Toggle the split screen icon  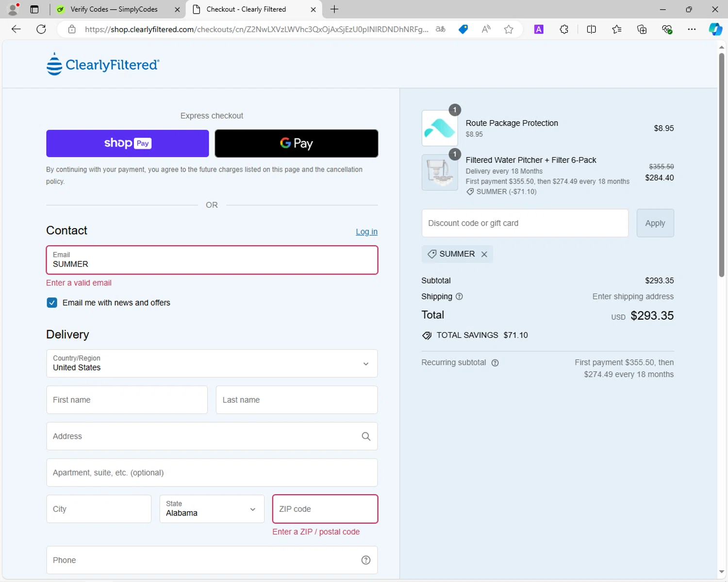(591, 29)
